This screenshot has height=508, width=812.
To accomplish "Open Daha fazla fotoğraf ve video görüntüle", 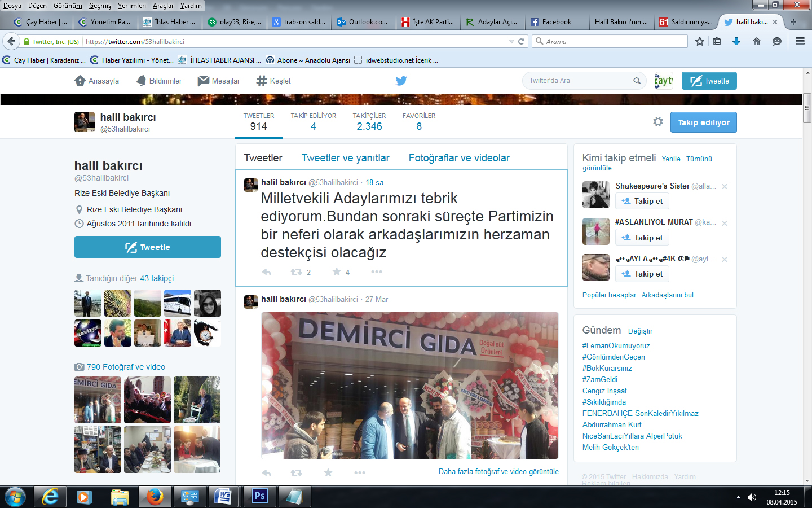I will pos(498,472).
